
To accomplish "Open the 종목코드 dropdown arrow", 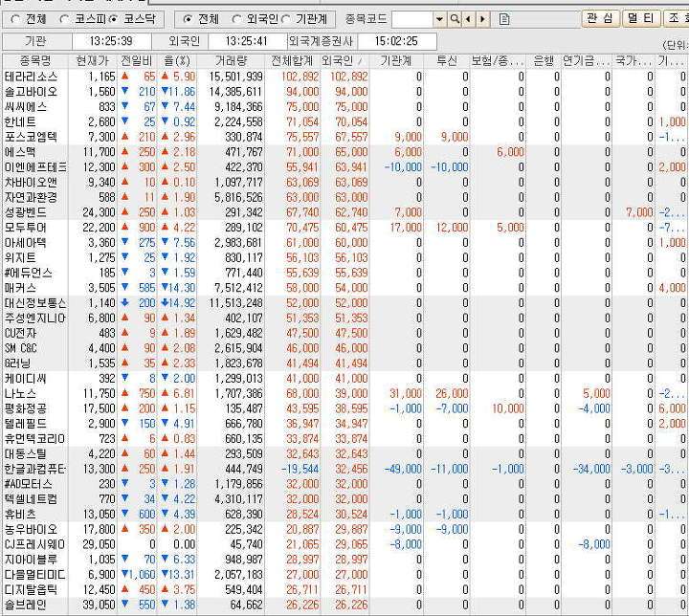I will (x=439, y=19).
